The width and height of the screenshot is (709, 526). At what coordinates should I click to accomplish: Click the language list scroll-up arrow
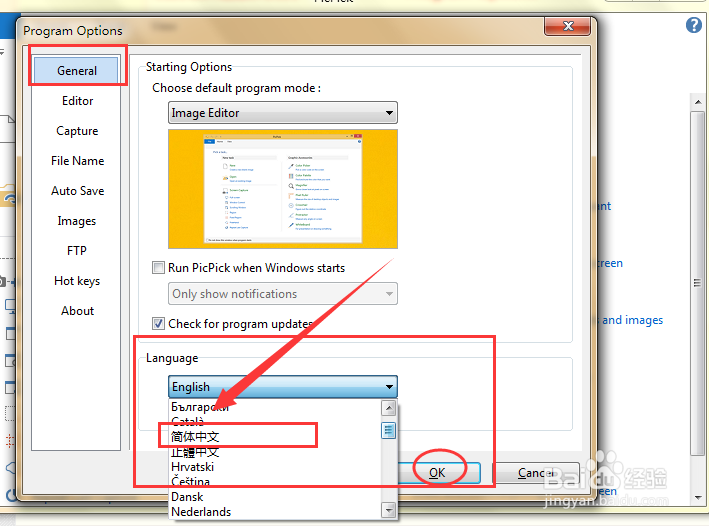pyautogui.click(x=388, y=408)
